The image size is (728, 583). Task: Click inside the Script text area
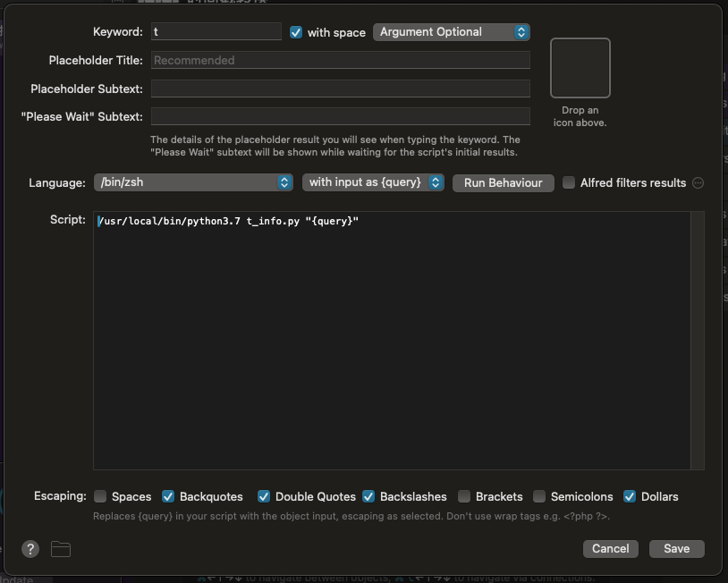[x=392, y=341]
